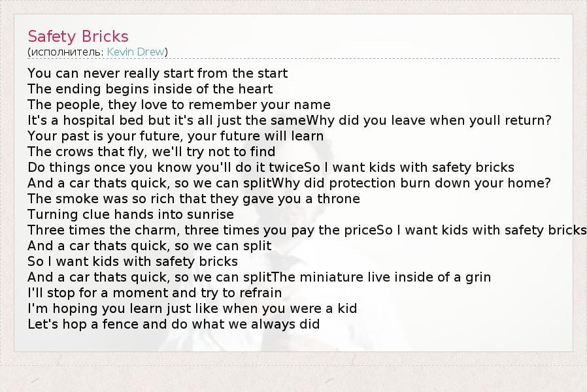The width and height of the screenshot is (587, 392).
Task: Click the standalone 'So I want kids with safety bricks' line
Action: 133,261
